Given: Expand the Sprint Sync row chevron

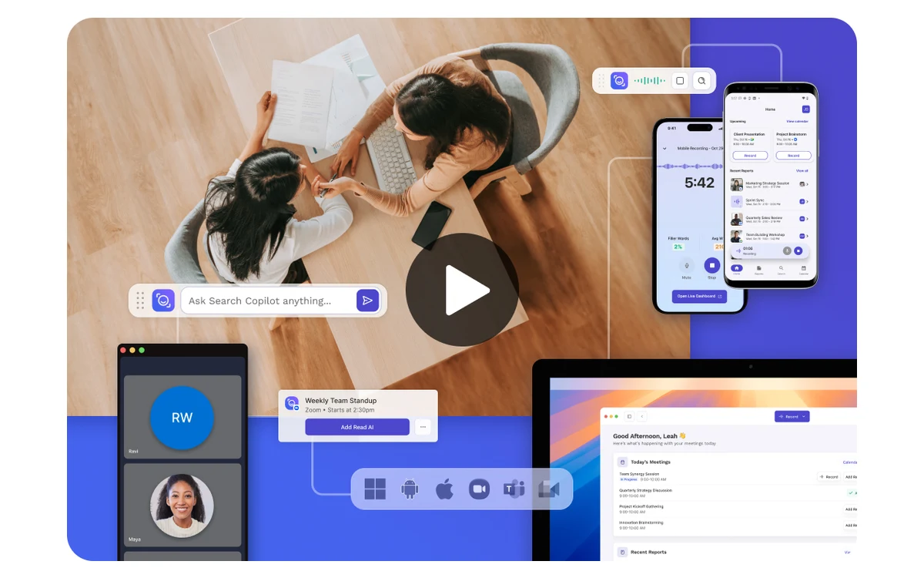Looking at the screenshot, I should click(807, 201).
